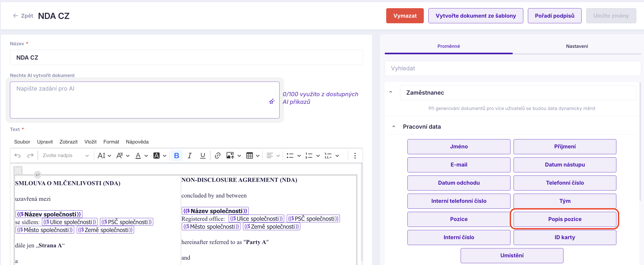Click the redo arrow in editor toolbar
The image size is (644, 265).
pos(30,156)
